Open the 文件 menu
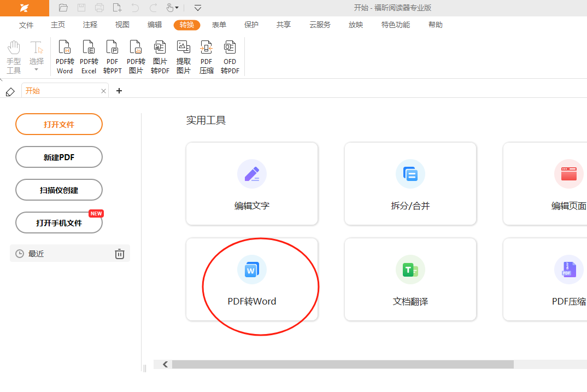Viewport: 587px width, 392px height. [x=26, y=25]
